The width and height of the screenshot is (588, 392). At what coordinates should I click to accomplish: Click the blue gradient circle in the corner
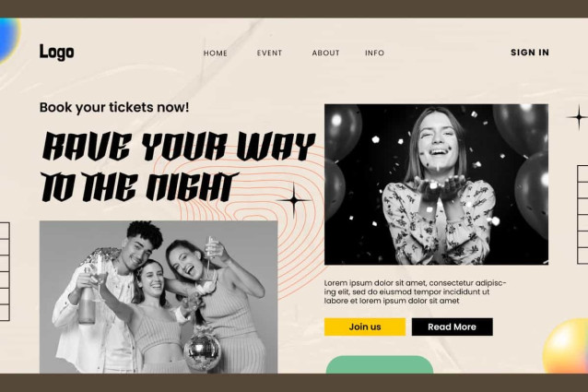[x=8, y=41]
